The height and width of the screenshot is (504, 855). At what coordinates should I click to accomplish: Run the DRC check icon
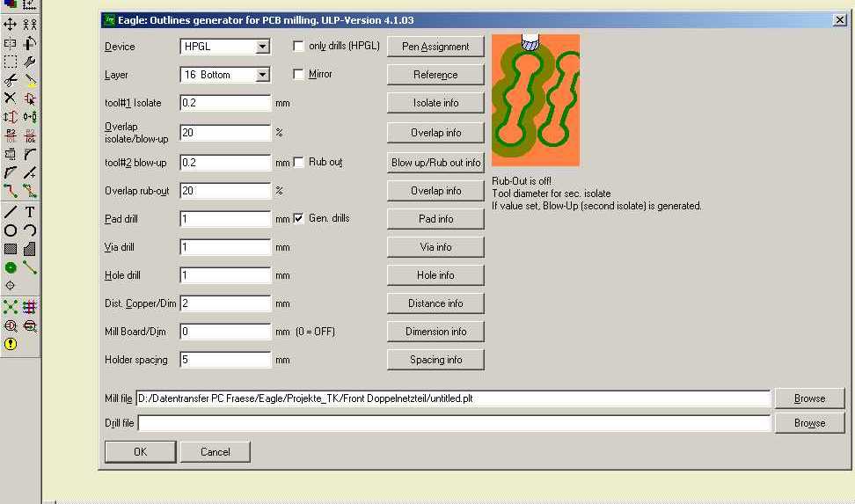coord(30,325)
